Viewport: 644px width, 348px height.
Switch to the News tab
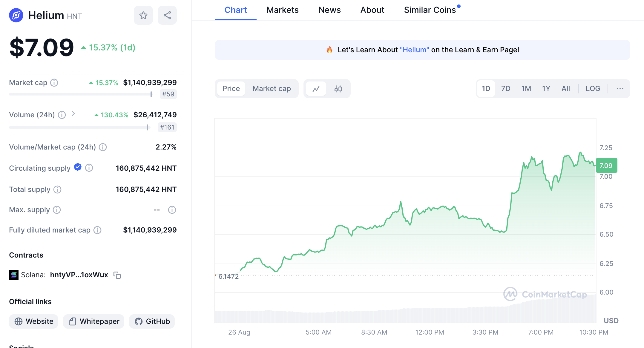(329, 10)
